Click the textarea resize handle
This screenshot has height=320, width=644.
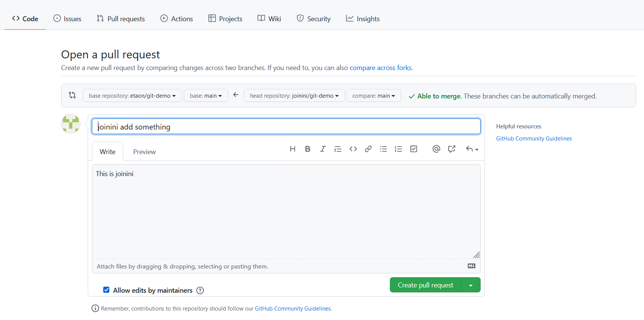[476, 255]
